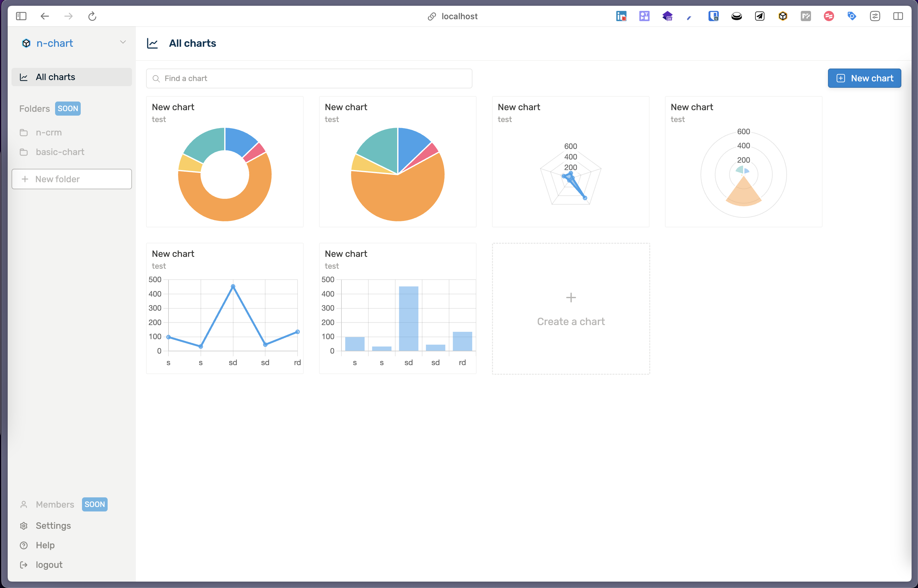
Task: Click the LinkedIn extension icon
Action: coord(621,16)
